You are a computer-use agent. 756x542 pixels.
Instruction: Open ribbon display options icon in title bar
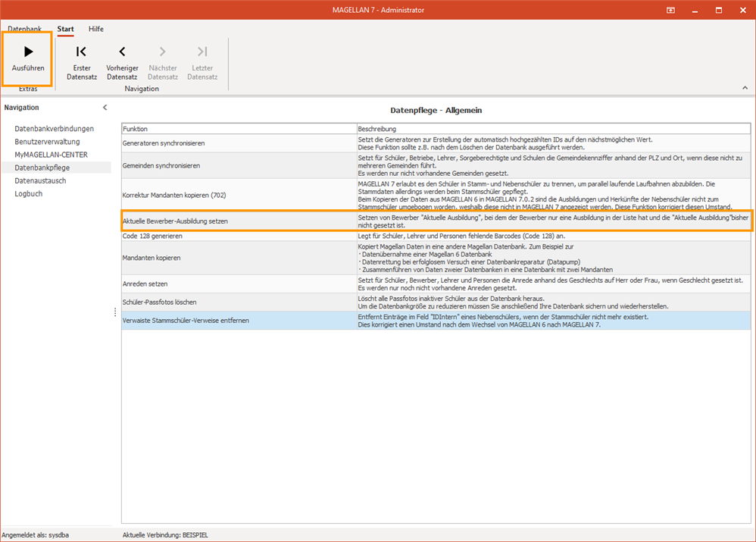(x=670, y=10)
